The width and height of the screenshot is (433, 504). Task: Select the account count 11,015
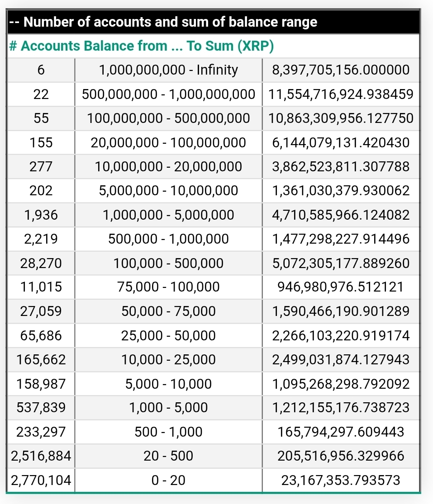tap(41, 287)
